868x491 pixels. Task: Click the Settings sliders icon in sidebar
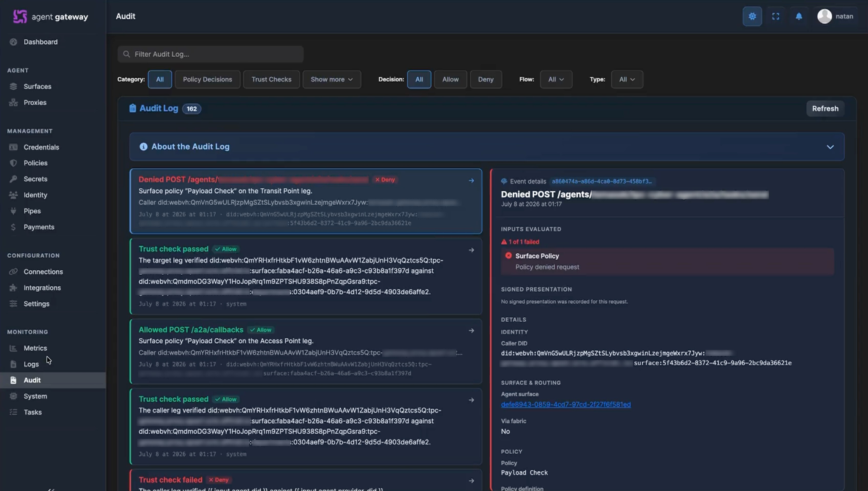point(13,304)
